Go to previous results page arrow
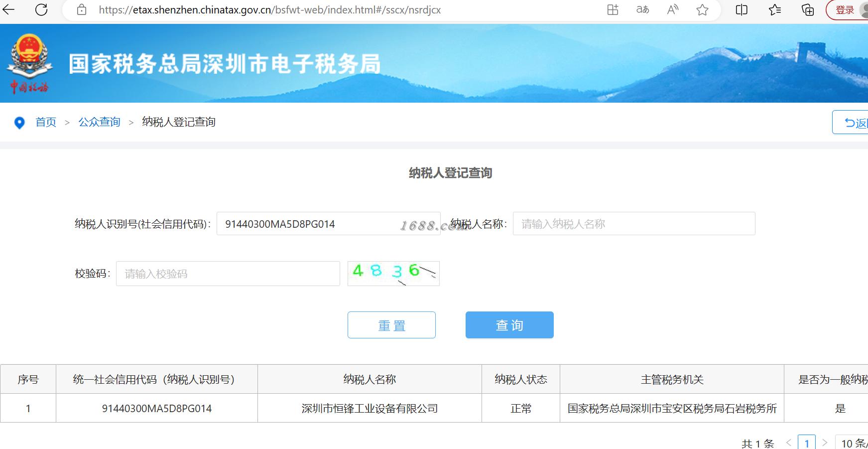Image resolution: width=868 pixels, height=449 pixels. [788, 443]
